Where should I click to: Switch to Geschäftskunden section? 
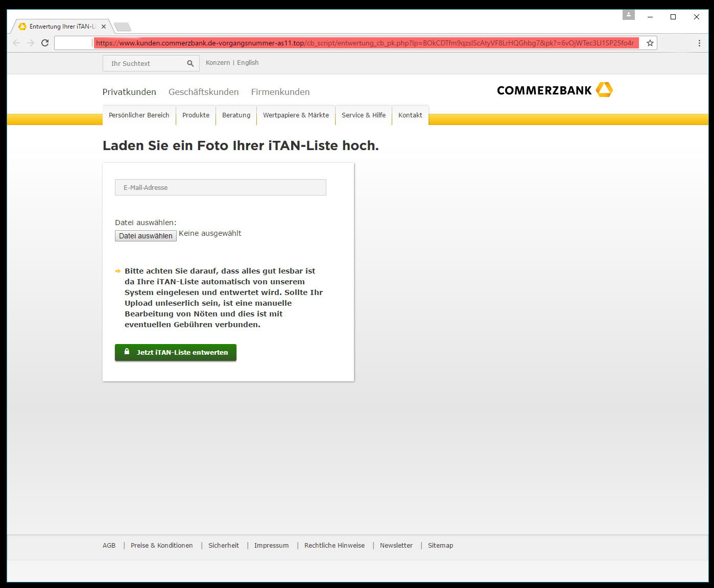click(x=203, y=92)
